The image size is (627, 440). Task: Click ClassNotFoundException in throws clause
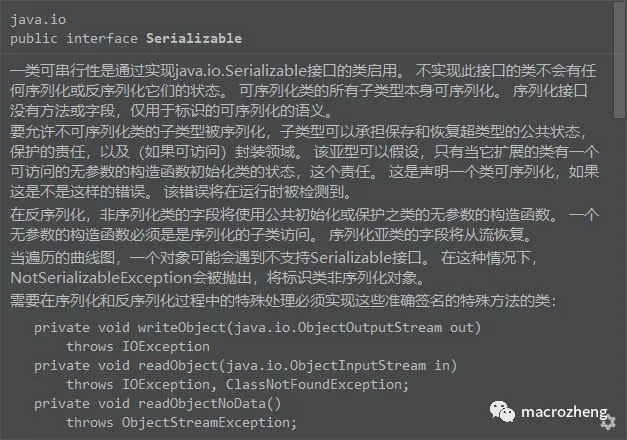click(x=314, y=384)
